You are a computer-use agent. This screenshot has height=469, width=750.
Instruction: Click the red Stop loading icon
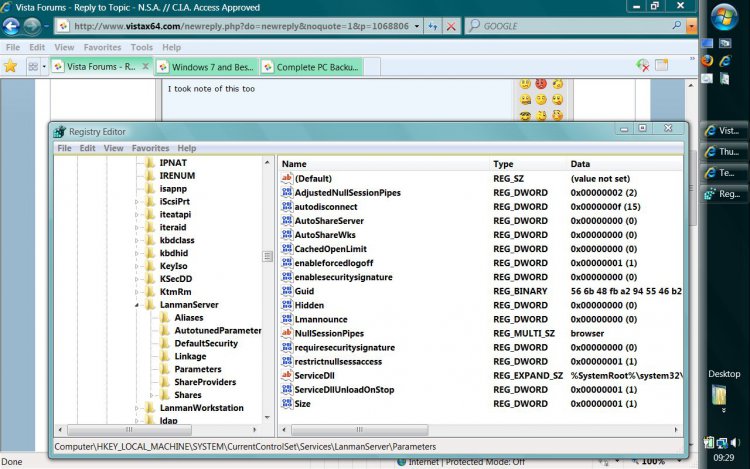[451, 26]
